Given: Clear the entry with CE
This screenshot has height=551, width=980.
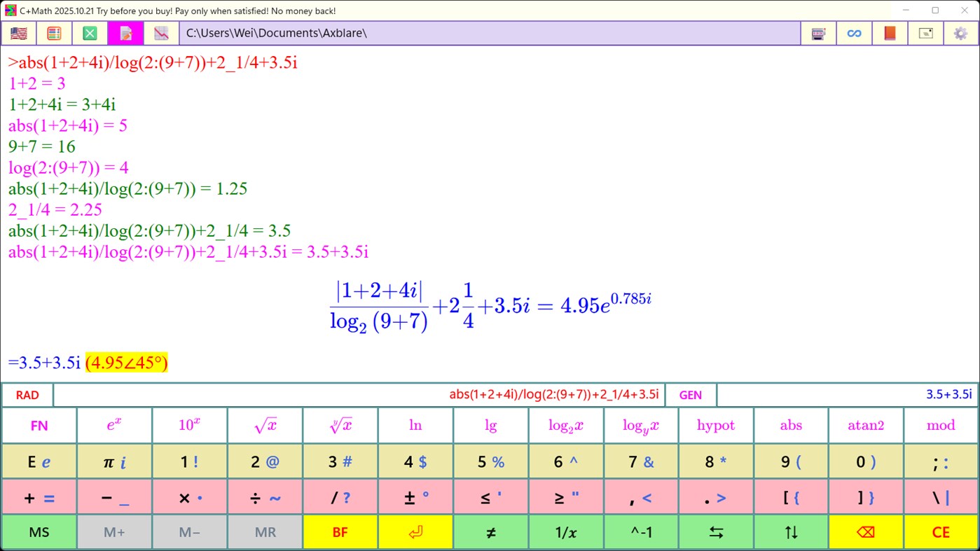Looking at the screenshot, I should coord(941,532).
